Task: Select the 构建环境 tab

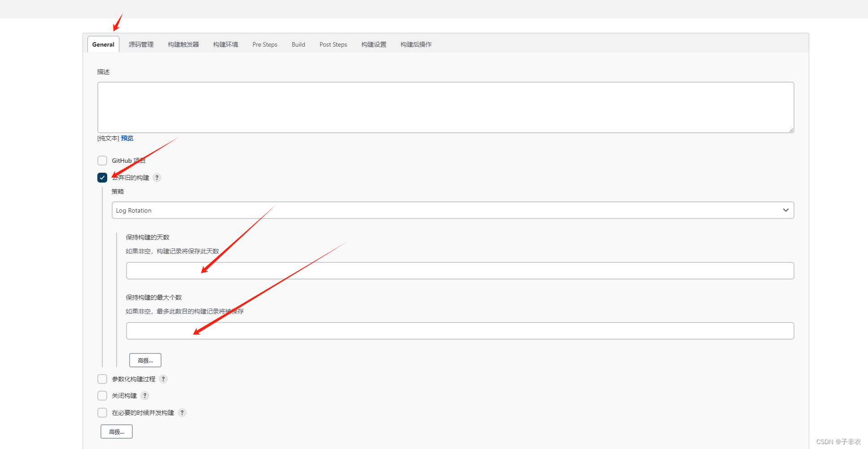Action: [225, 44]
